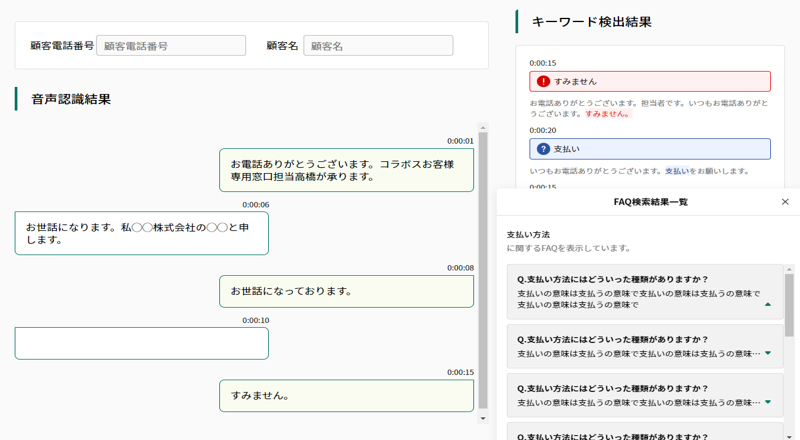
Task: Click the 0:00:01 timestamp in the transcript
Action: (x=460, y=141)
